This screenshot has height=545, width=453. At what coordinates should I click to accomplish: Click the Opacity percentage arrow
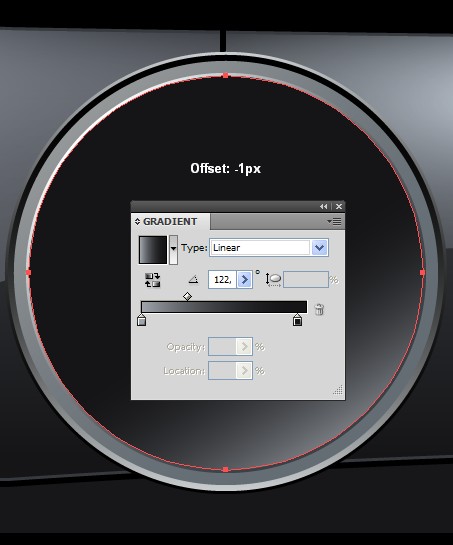pyautogui.click(x=244, y=347)
